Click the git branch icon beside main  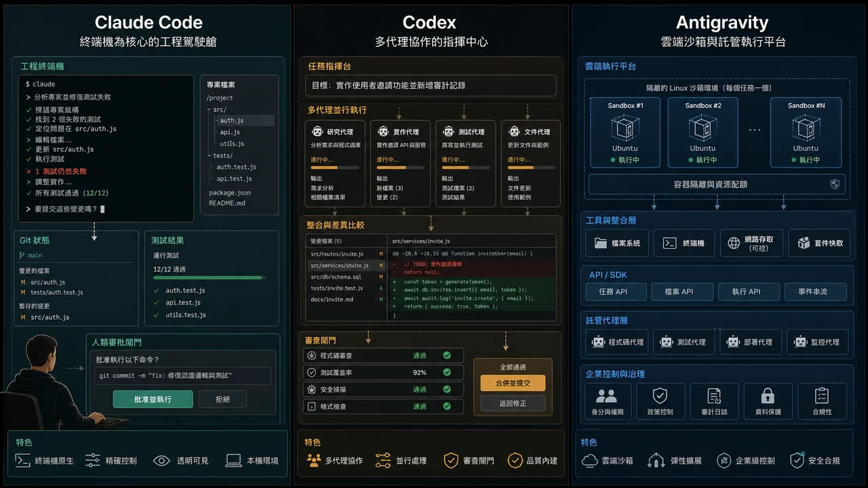point(22,256)
